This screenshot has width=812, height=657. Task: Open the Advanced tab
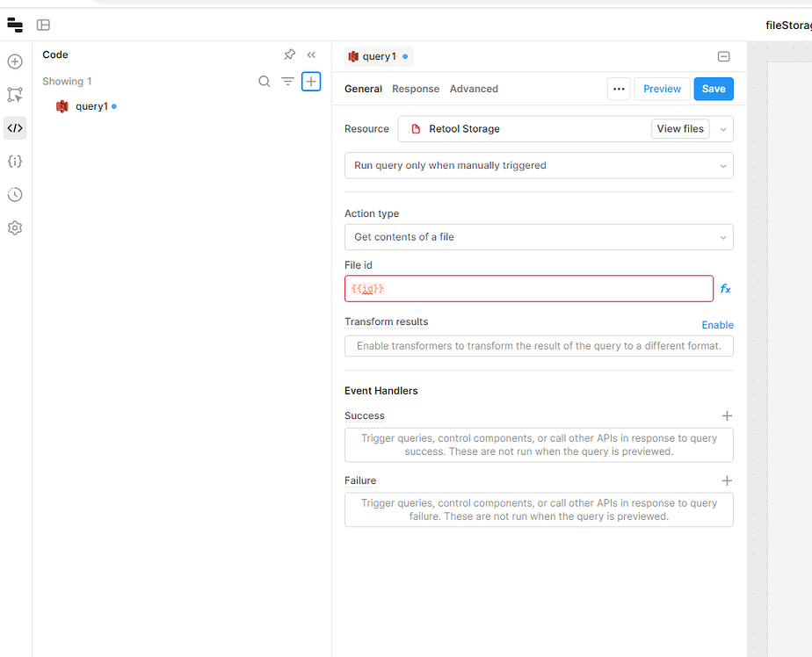[x=474, y=89]
